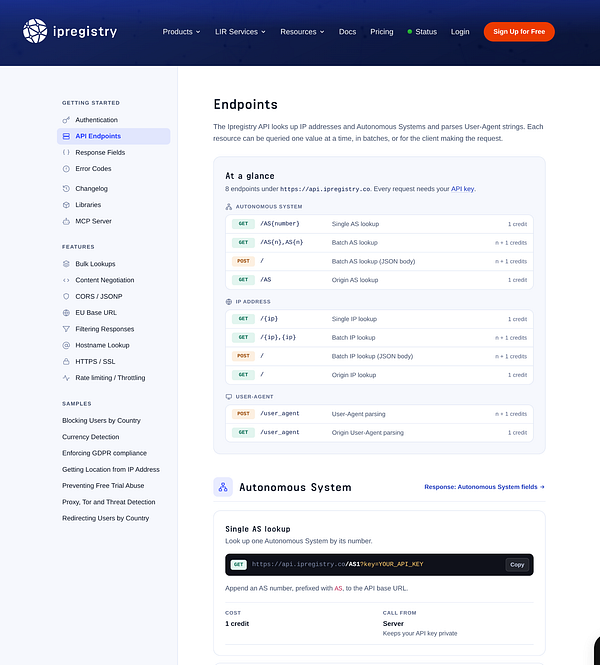Select the POST /user_agent parsing row
The image size is (600, 665).
click(379, 414)
